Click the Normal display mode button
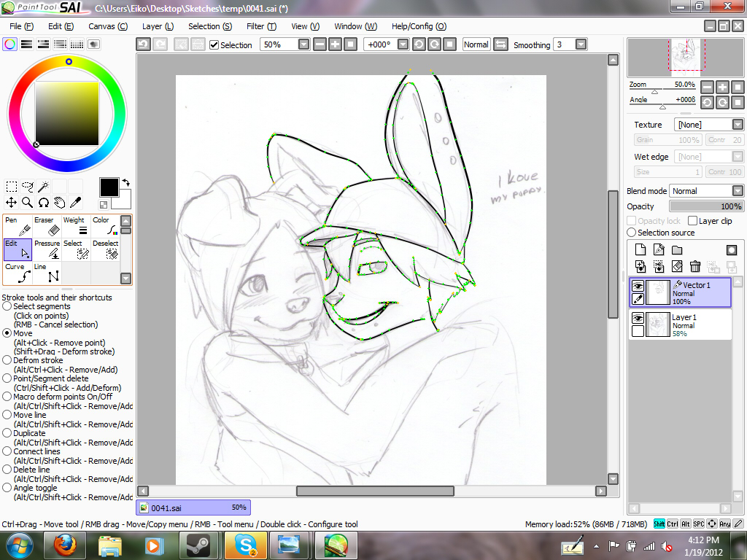747x560 pixels. [476, 44]
